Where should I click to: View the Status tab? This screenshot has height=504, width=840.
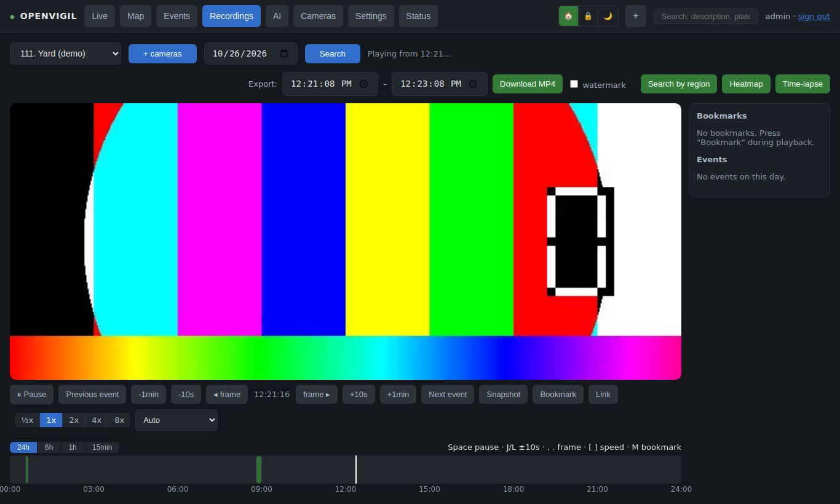tap(419, 16)
